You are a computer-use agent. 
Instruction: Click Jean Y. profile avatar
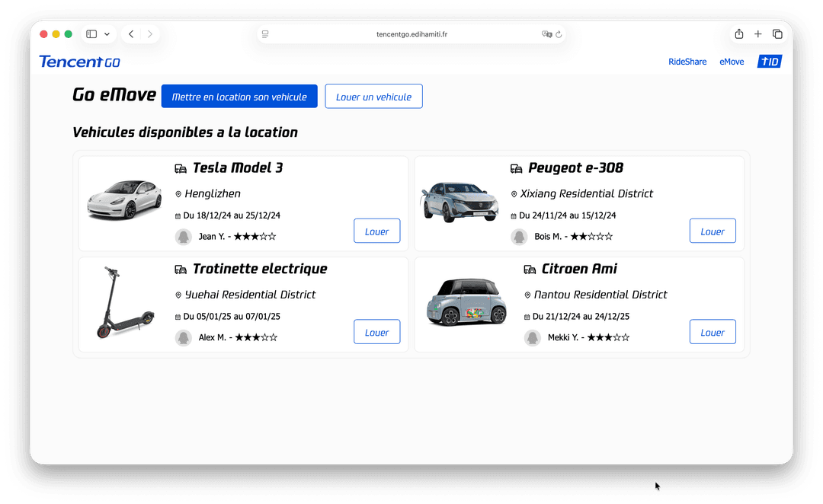(184, 237)
